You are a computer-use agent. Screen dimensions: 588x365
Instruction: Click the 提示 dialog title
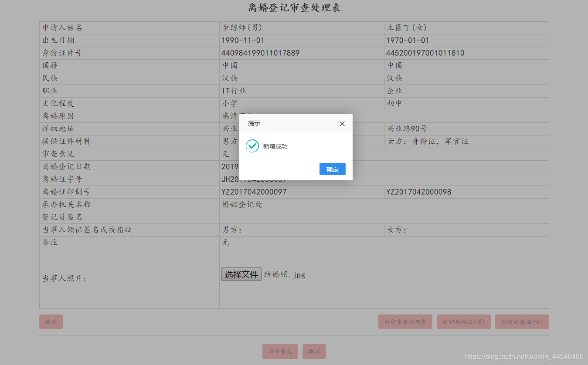[254, 123]
